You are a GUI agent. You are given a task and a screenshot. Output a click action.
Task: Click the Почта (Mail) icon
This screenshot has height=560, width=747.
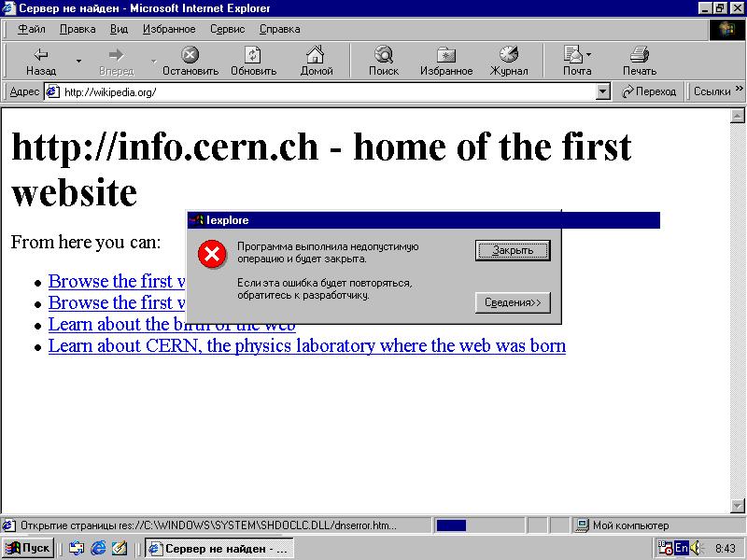[572, 56]
